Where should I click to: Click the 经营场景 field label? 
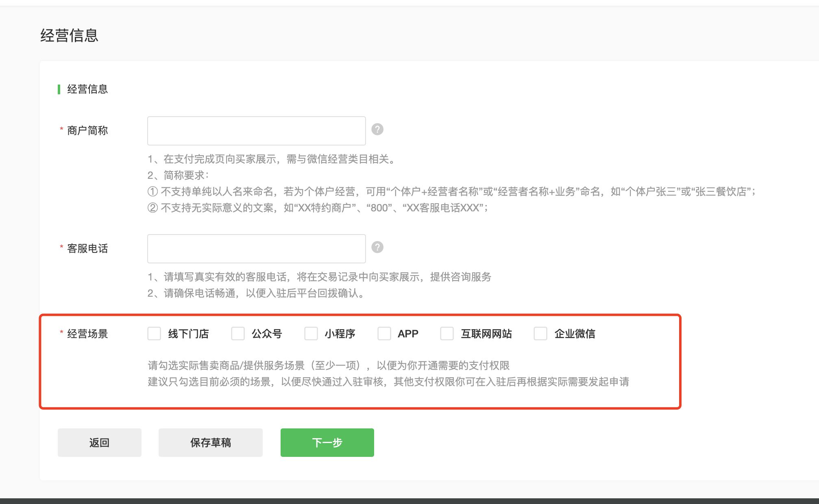click(x=87, y=334)
